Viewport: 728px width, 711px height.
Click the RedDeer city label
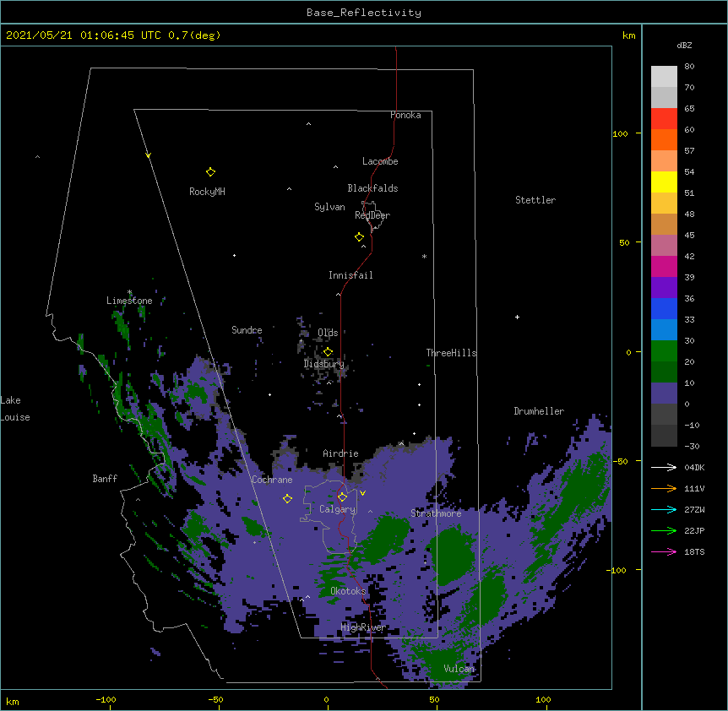click(x=372, y=215)
